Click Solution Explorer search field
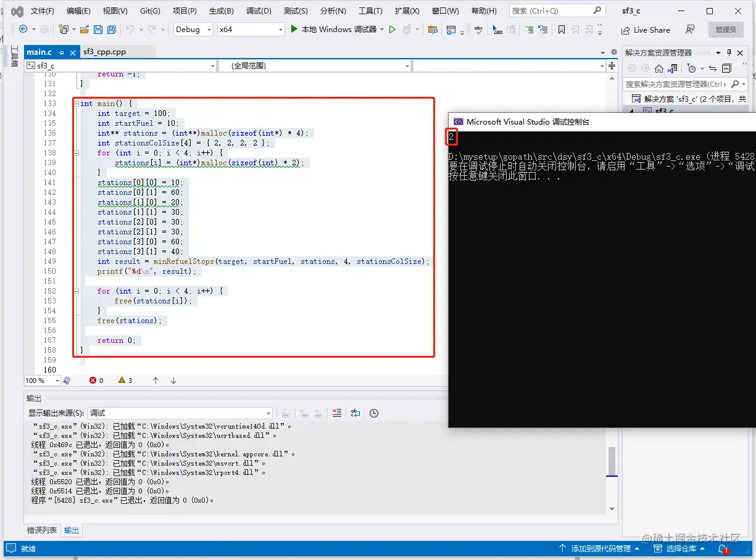 click(685, 84)
